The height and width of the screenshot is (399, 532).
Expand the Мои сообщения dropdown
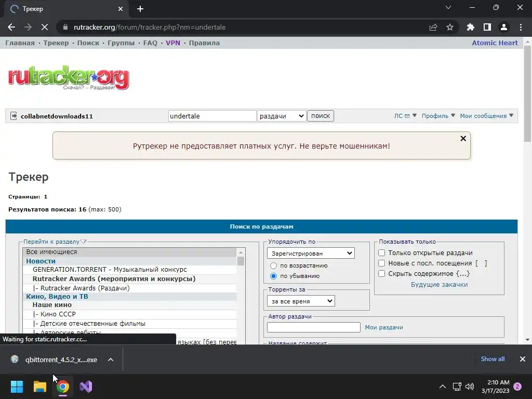[x=487, y=116]
